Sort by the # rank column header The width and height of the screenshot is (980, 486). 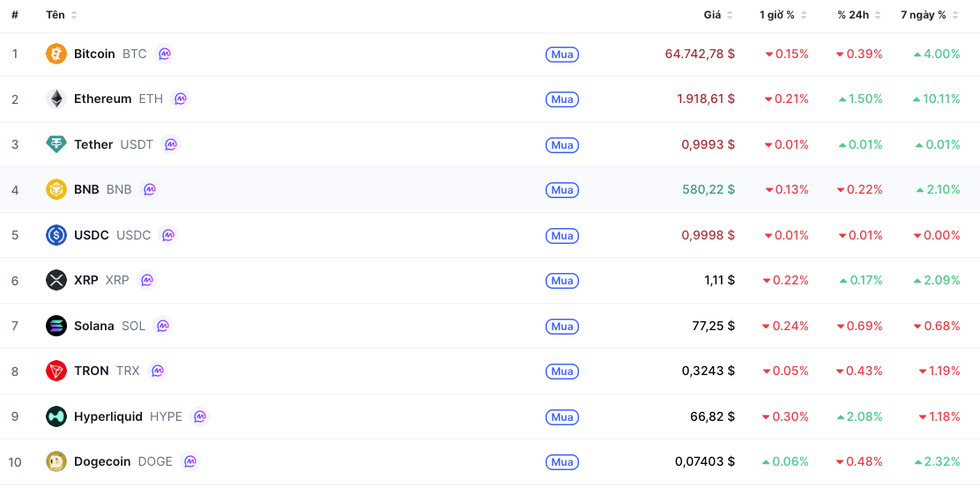[15, 15]
